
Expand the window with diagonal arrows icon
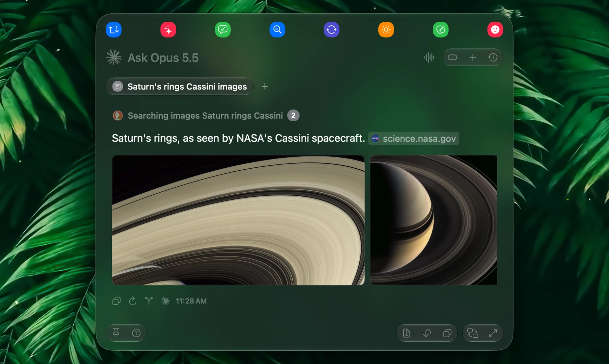tap(493, 333)
